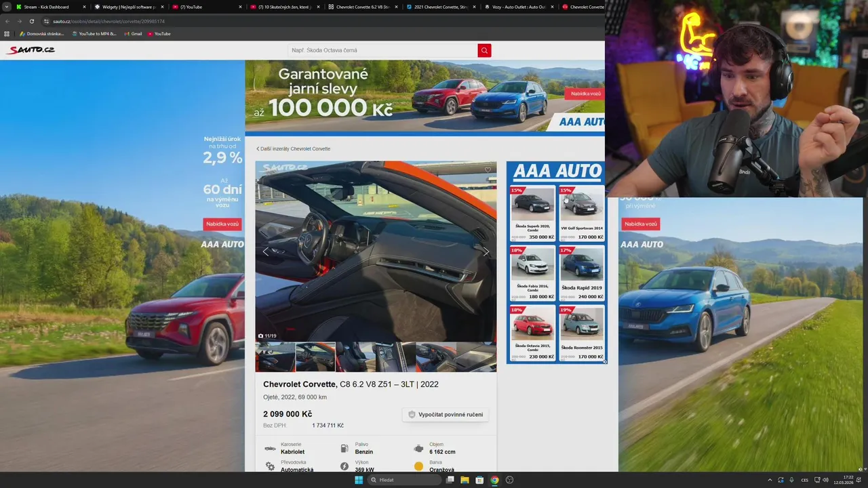Click the Kabriolet body type value
The width and height of the screenshot is (868, 488).
pos(292,452)
